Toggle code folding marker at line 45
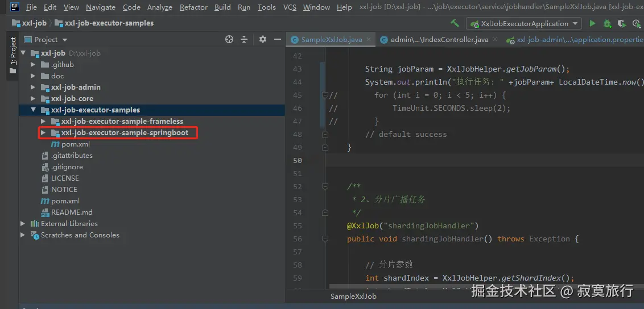644x309 pixels. (x=325, y=95)
